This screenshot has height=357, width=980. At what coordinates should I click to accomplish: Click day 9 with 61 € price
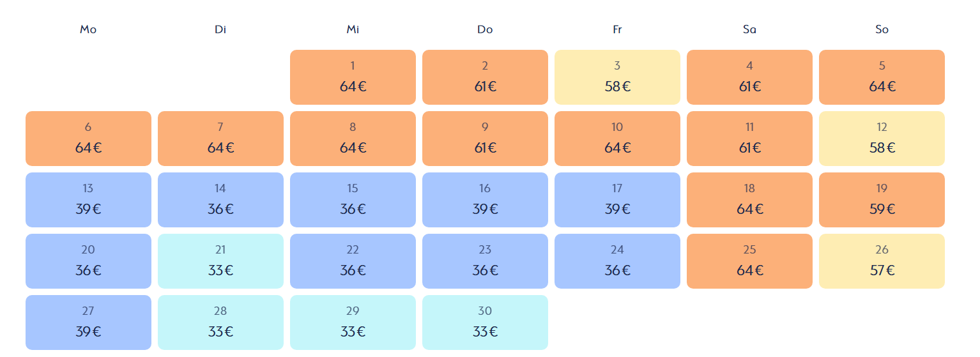[x=485, y=139]
